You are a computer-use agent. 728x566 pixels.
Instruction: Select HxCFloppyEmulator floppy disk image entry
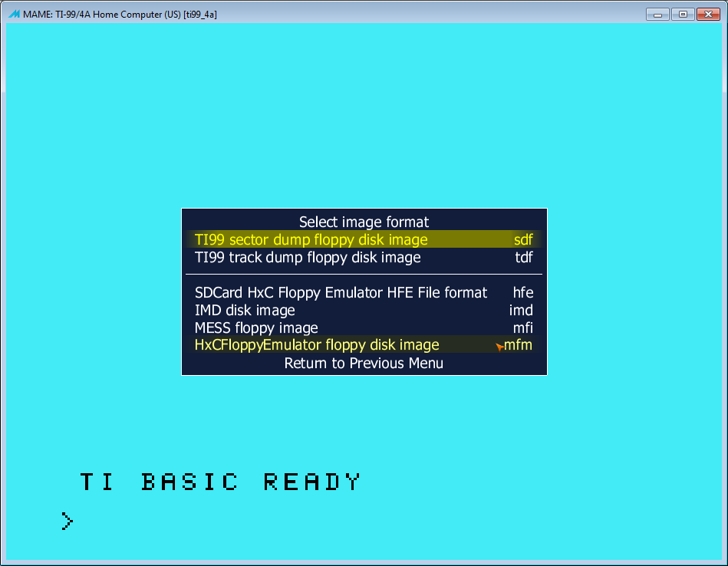(364, 345)
